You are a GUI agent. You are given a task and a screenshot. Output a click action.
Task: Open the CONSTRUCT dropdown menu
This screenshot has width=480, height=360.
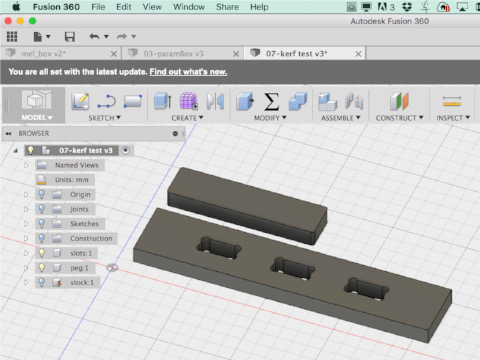click(x=399, y=118)
